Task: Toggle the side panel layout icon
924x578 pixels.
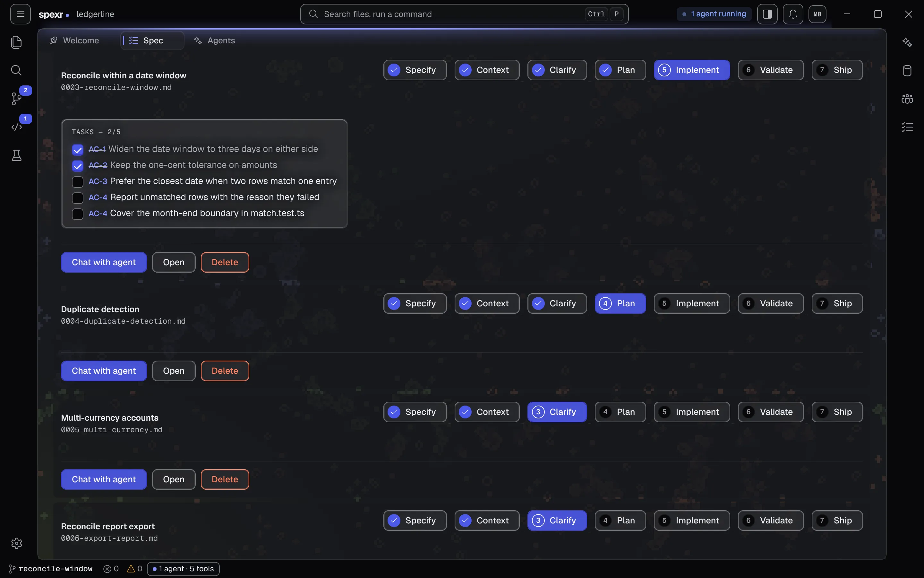Action: tap(767, 14)
